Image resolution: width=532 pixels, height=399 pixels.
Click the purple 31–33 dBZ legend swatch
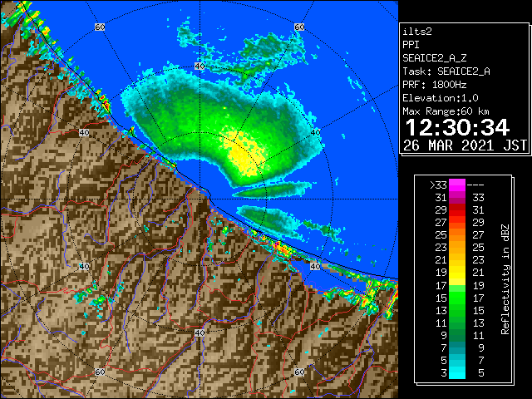click(x=456, y=198)
